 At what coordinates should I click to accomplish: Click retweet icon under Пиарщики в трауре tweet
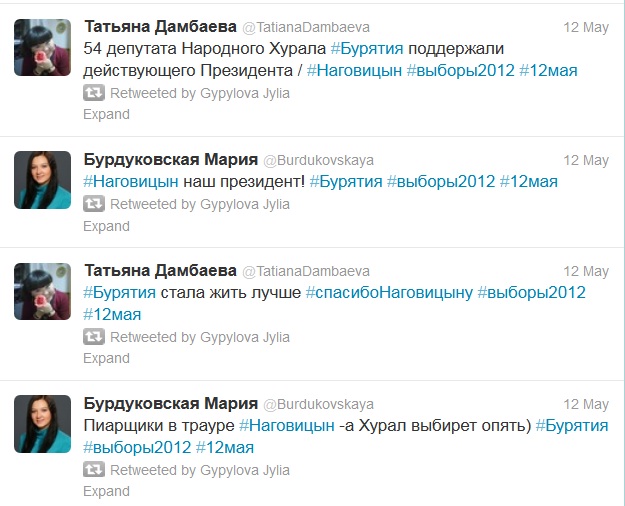coord(93,469)
